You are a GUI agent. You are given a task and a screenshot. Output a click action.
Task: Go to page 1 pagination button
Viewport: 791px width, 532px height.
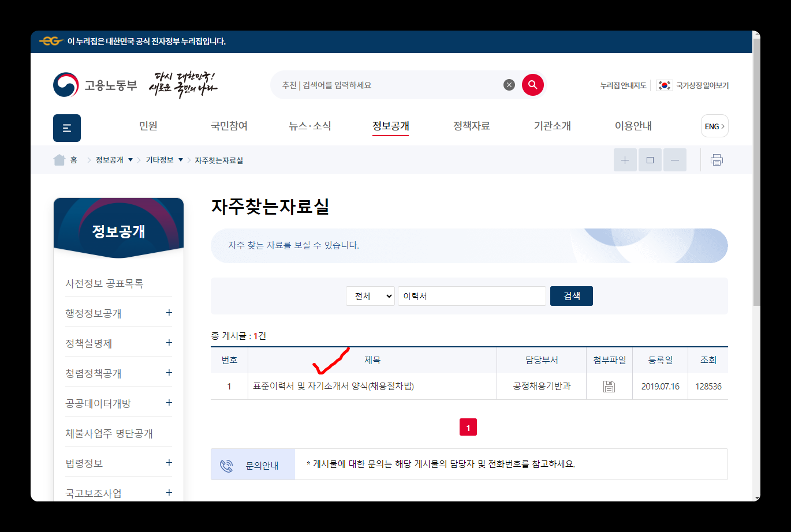click(468, 428)
